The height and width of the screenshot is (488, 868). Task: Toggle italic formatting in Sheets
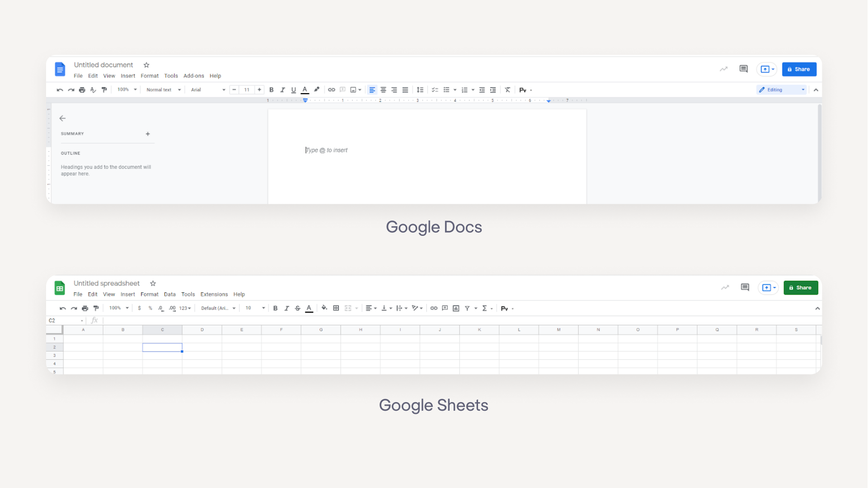tap(286, 308)
